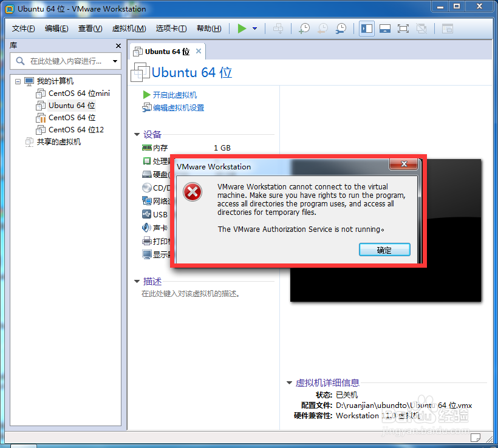Close the VMware Workstation error dialog
Image resolution: width=498 pixels, height=448 pixels.
(404, 164)
